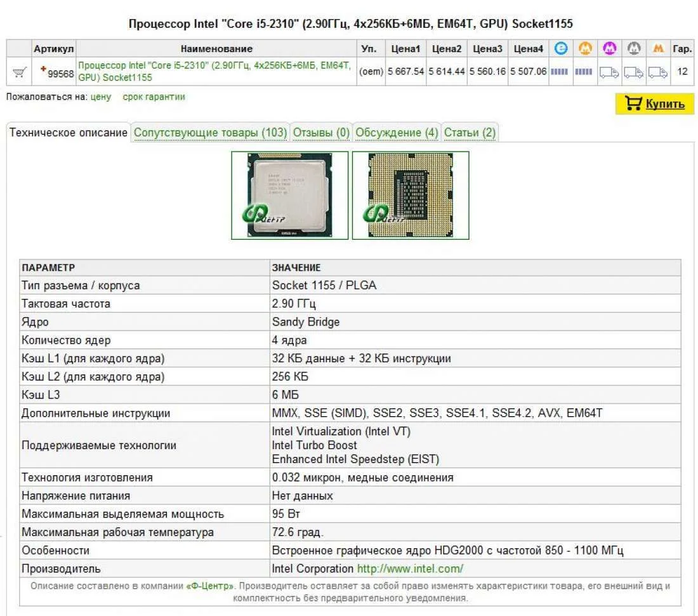Open the processor top view thumbnail
698x616 pixels.
(x=290, y=195)
